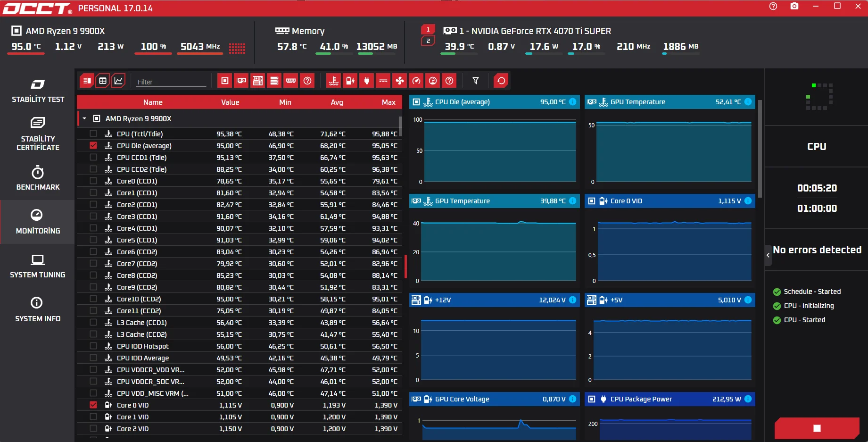Switch to graph-only view layout

tap(118, 81)
